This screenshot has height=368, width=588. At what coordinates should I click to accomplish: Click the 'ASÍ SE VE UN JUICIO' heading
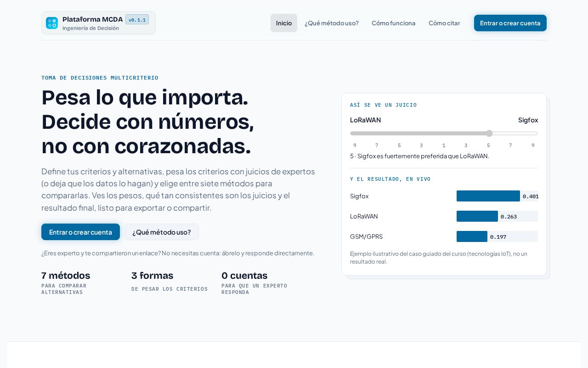384,105
